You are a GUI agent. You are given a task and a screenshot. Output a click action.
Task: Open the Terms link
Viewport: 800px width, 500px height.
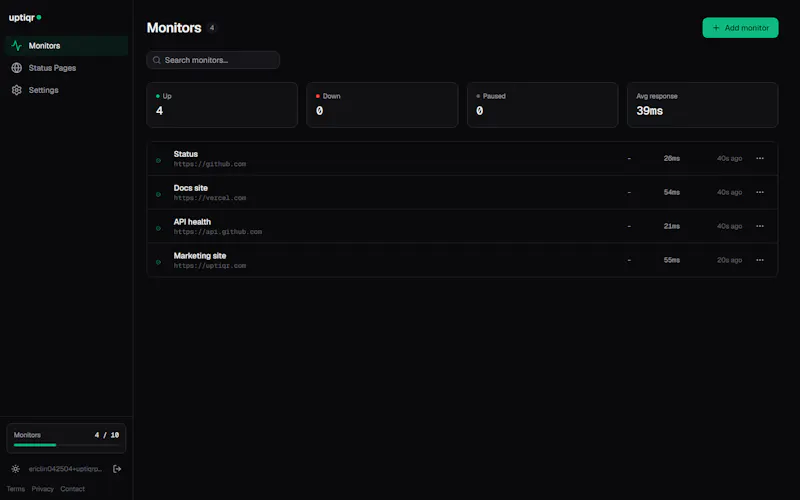click(x=16, y=489)
